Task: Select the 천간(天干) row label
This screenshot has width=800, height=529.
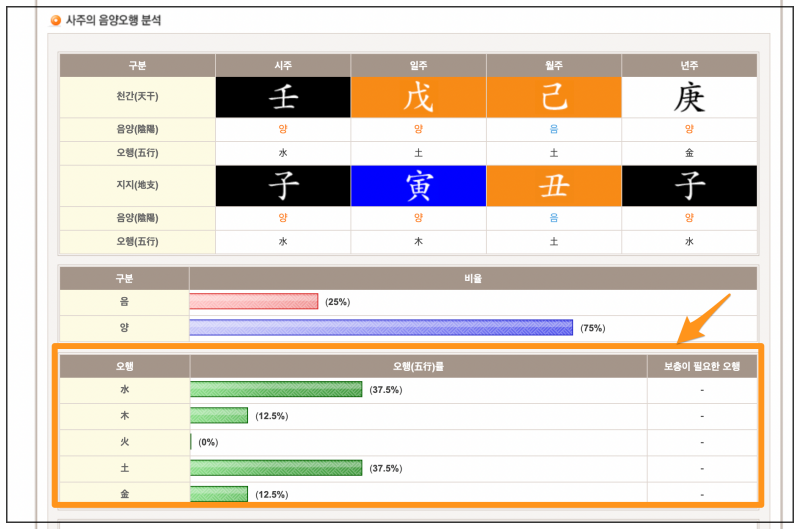Action: click(137, 96)
